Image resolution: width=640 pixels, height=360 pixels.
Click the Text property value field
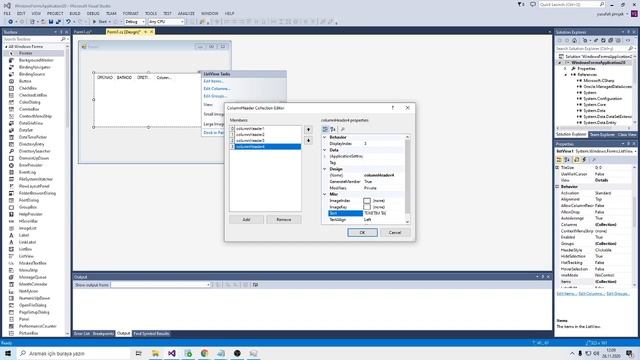click(384, 213)
